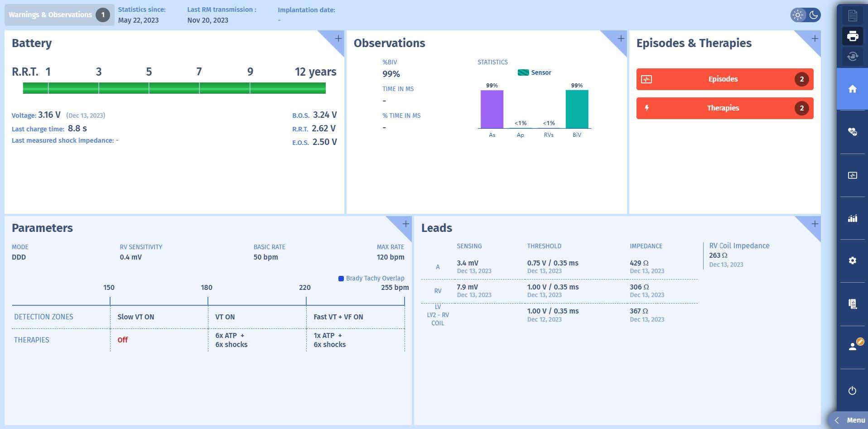Expand the Battery panel
The height and width of the screenshot is (429, 868).
[x=338, y=39]
